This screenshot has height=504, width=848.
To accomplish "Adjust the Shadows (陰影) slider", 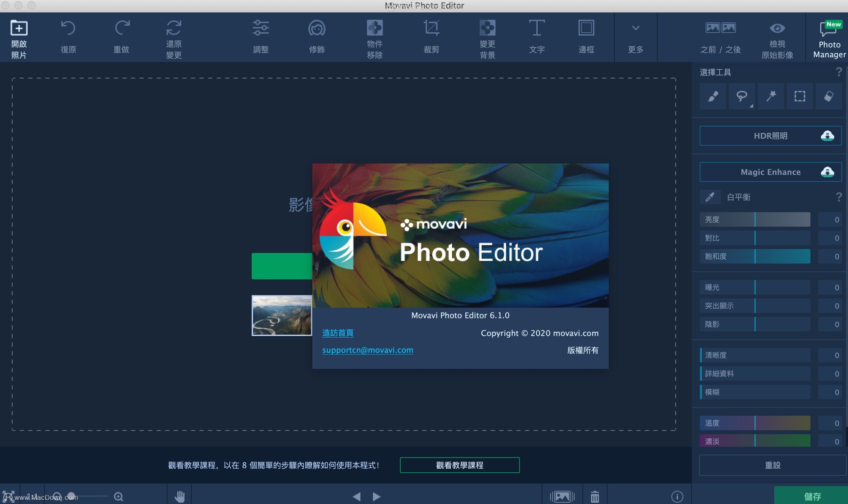I will [x=755, y=324].
